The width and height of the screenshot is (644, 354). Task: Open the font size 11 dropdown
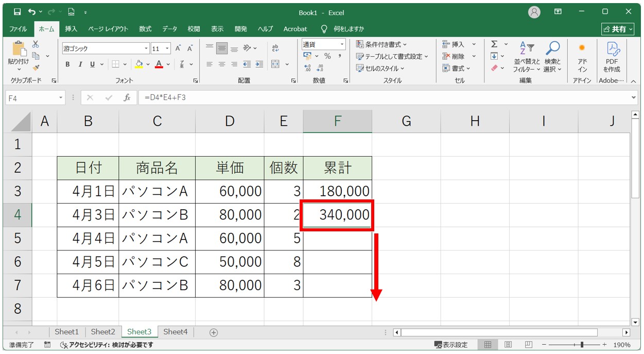pos(168,48)
